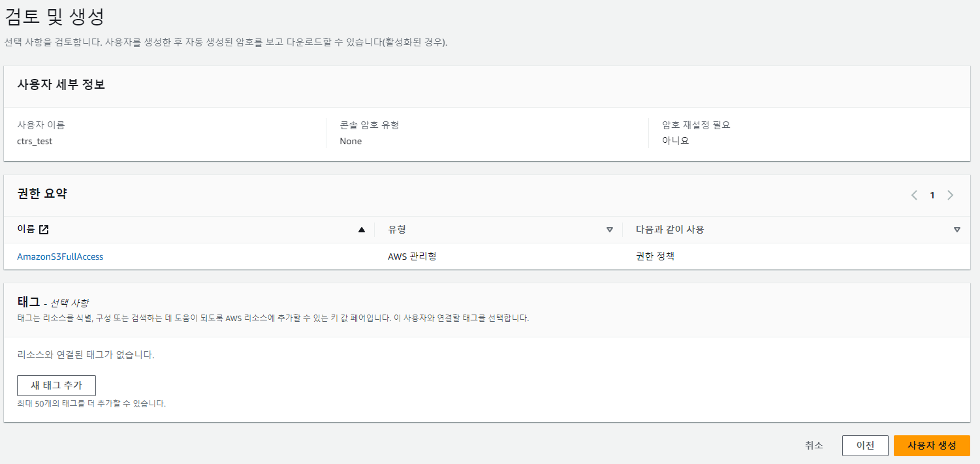Click the 권한 요약 heading
This screenshot has width=980, height=464.
42,194
